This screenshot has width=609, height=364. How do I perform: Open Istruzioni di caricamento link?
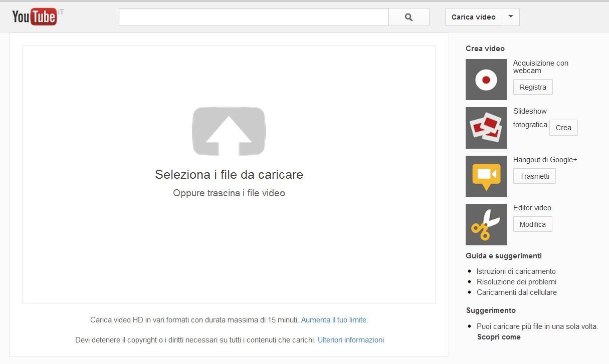[x=516, y=271]
